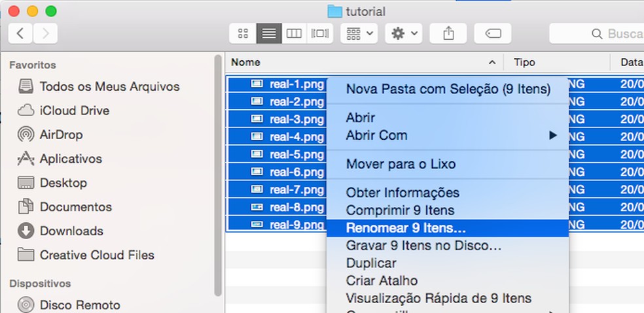Image resolution: width=644 pixels, height=313 pixels.
Task: Open the item arrangement dropdown
Action: [x=359, y=33]
